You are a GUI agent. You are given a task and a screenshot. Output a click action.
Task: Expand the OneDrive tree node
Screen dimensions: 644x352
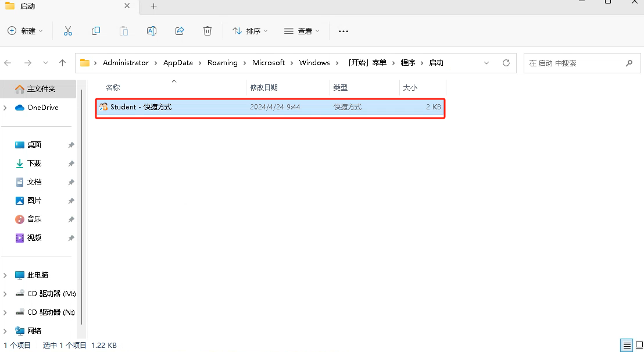coord(6,108)
